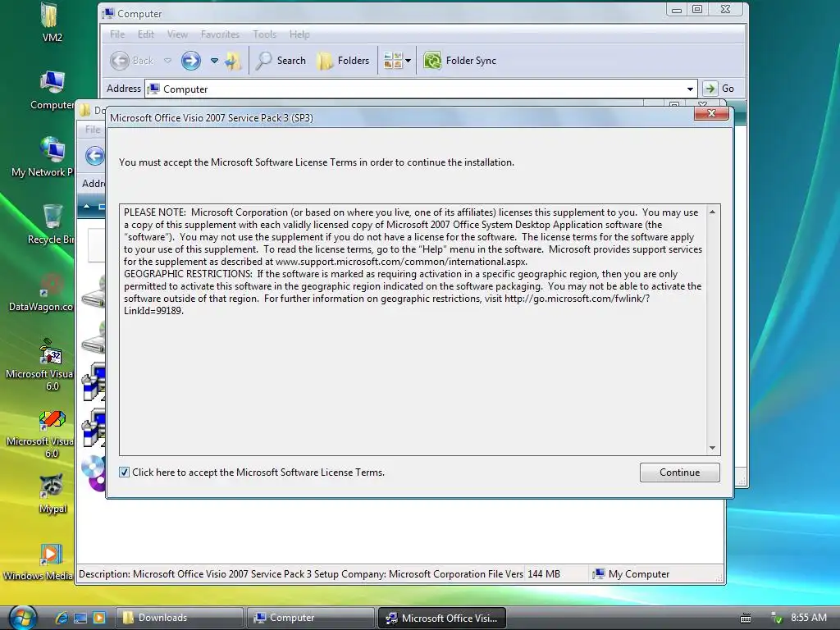This screenshot has width=840, height=630.
Task: Select Computer icon on desktop
Action: click(52, 90)
